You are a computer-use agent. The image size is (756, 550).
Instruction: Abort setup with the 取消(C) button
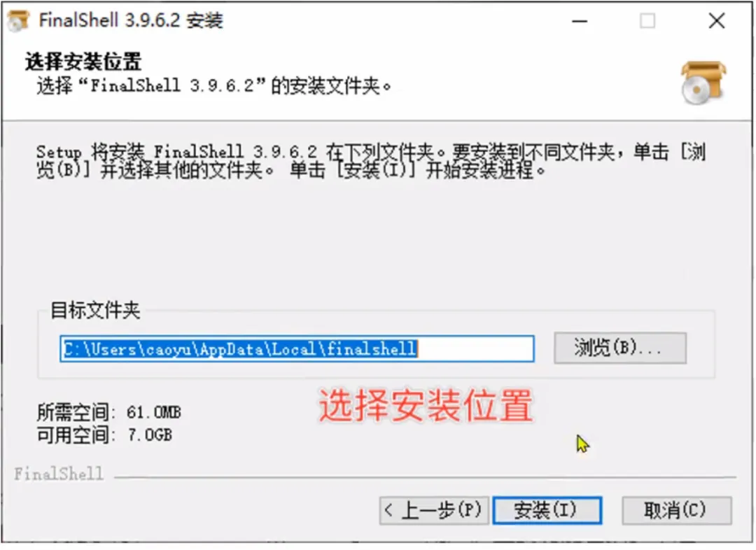(676, 510)
